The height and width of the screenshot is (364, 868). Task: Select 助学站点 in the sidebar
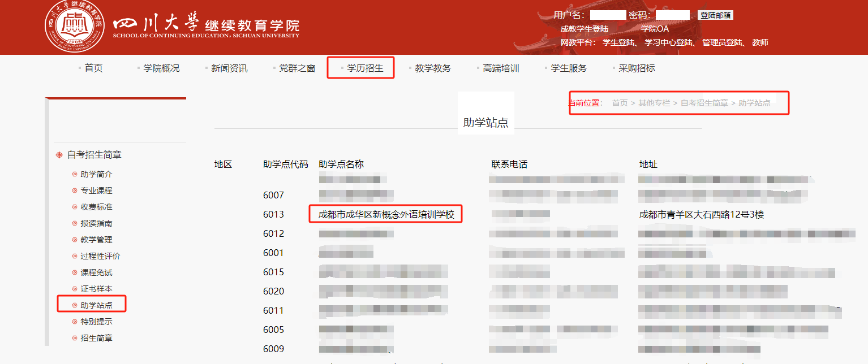[x=96, y=305]
